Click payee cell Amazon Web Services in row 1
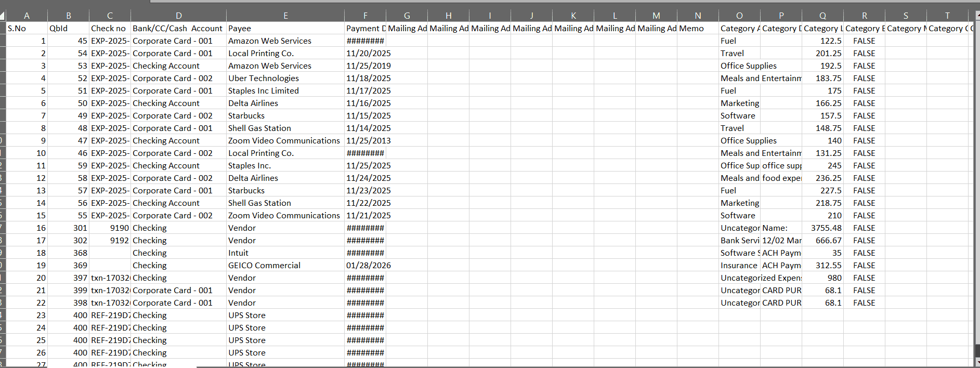The width and height of the screenshot is (980, 368). [x=285, y=41]
